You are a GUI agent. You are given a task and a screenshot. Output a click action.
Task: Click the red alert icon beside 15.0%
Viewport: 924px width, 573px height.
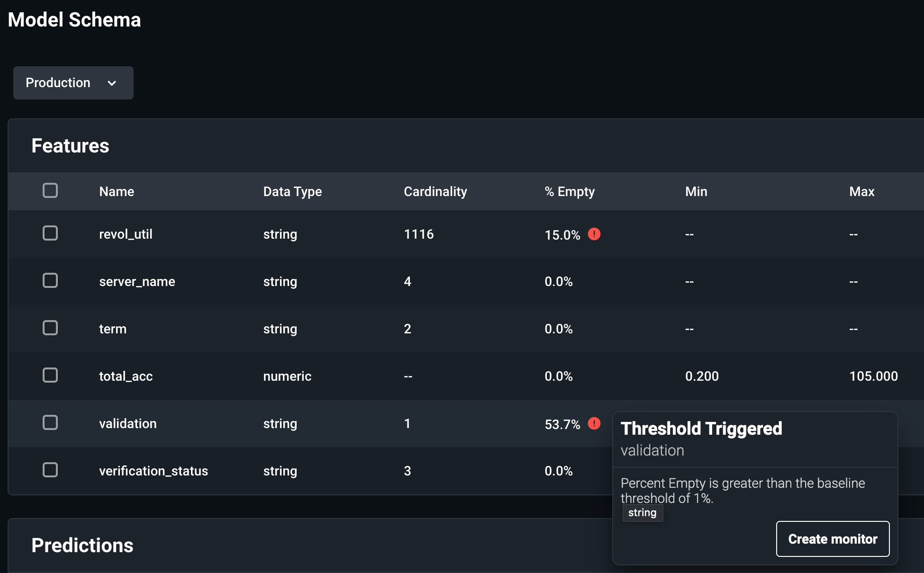pos(594,234)
